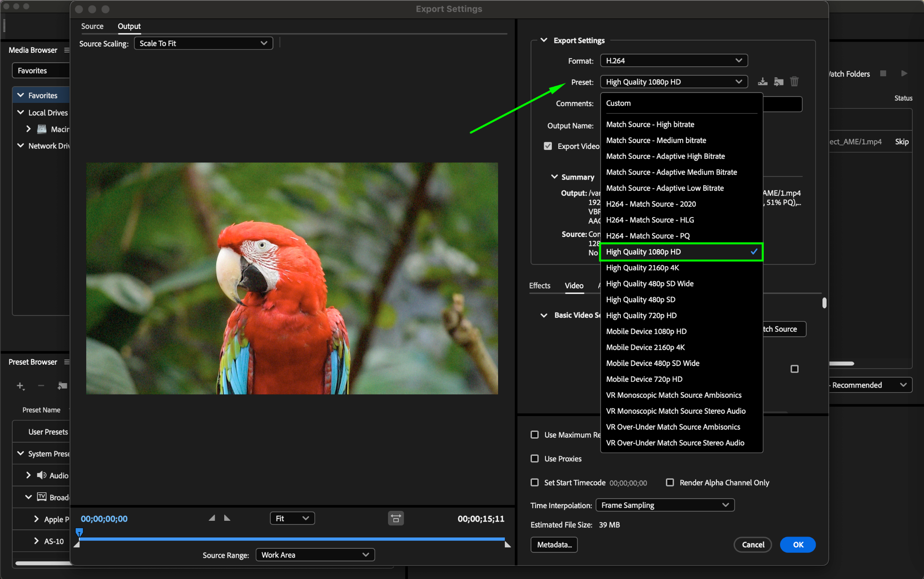
Task: Click the Save Preset icon
Action: coord(762,82)
